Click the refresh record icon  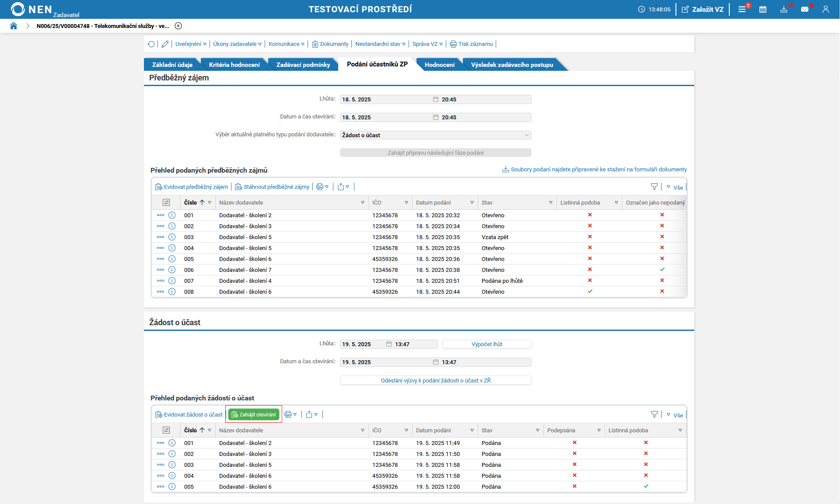point(151,44)
